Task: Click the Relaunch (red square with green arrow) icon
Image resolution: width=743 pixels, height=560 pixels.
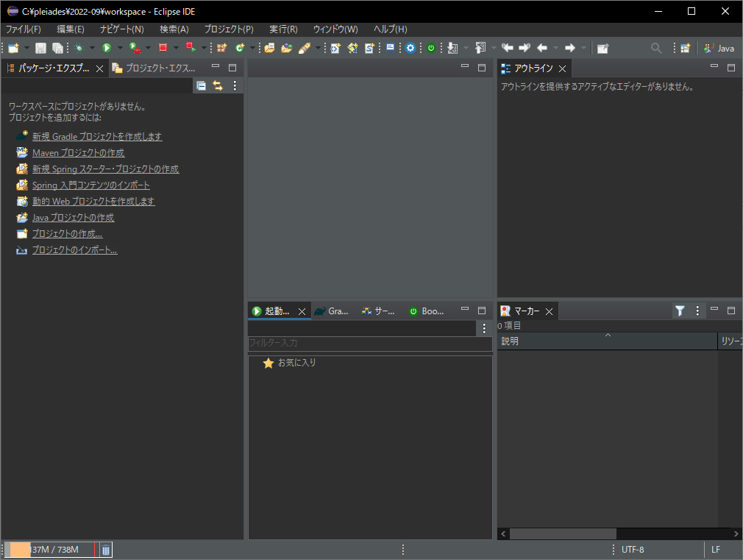Action: coord(191,47)
